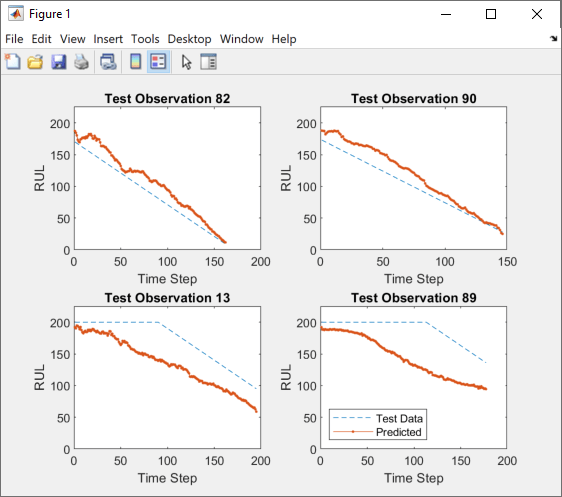Open the Edit menu
The image size is (562, 497).
click(x=41, y=39)
